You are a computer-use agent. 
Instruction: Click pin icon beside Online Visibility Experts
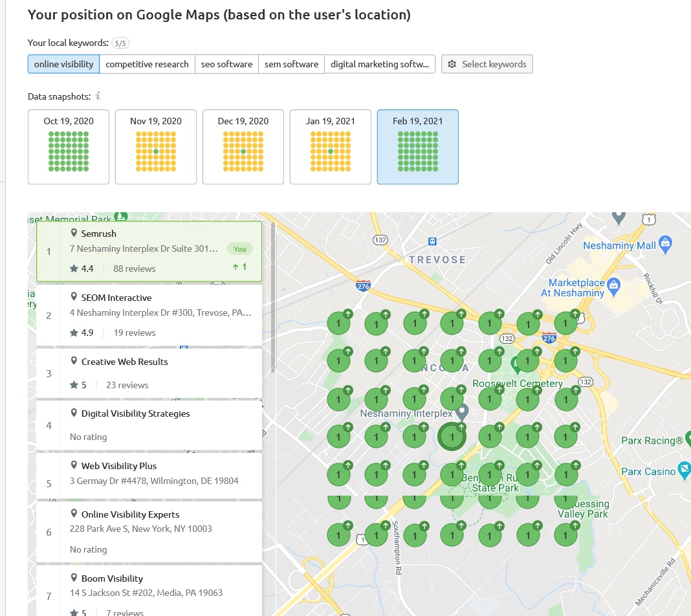74,513
